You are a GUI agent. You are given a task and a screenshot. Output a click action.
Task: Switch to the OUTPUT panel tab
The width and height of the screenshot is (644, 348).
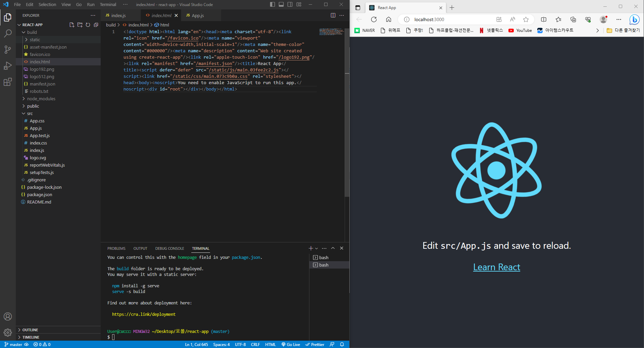(x=140, y=248)
